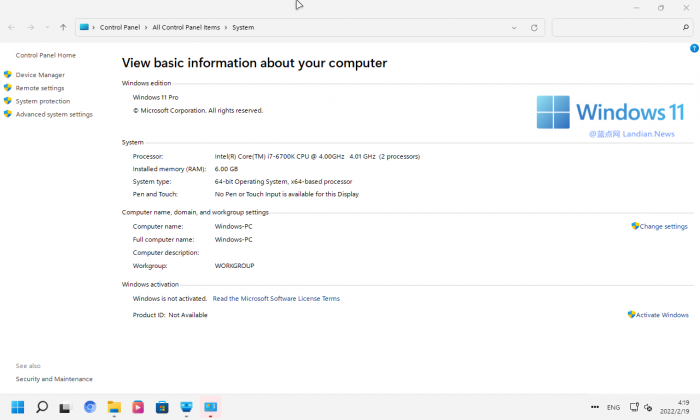The image size is (700, 420).
Task: Select the Control Panel breadcrumb
Action: click(121, 27)
